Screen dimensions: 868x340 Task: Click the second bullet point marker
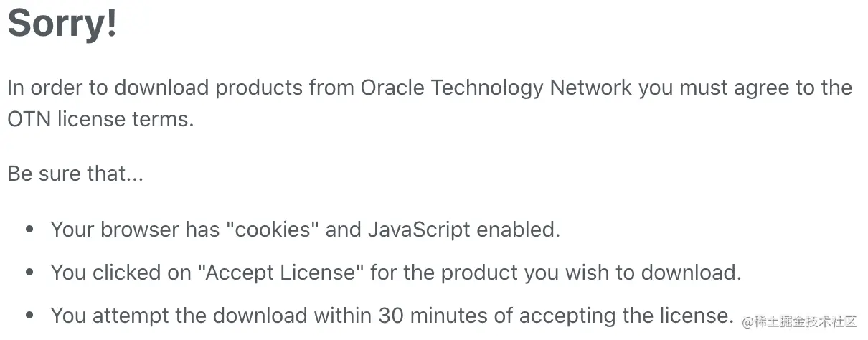coord(29,273)
